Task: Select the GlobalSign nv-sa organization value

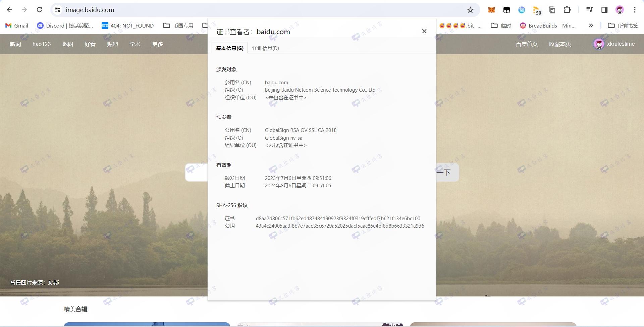Action: pos(283,138)
